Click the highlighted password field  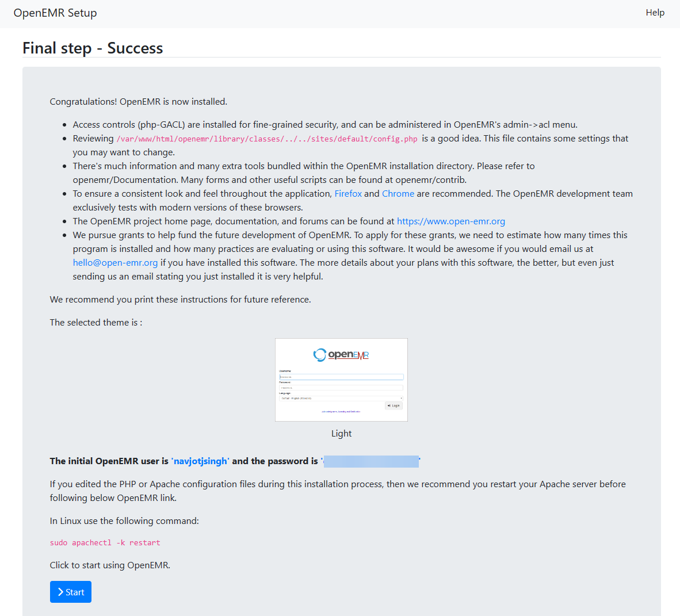[371, 461]
